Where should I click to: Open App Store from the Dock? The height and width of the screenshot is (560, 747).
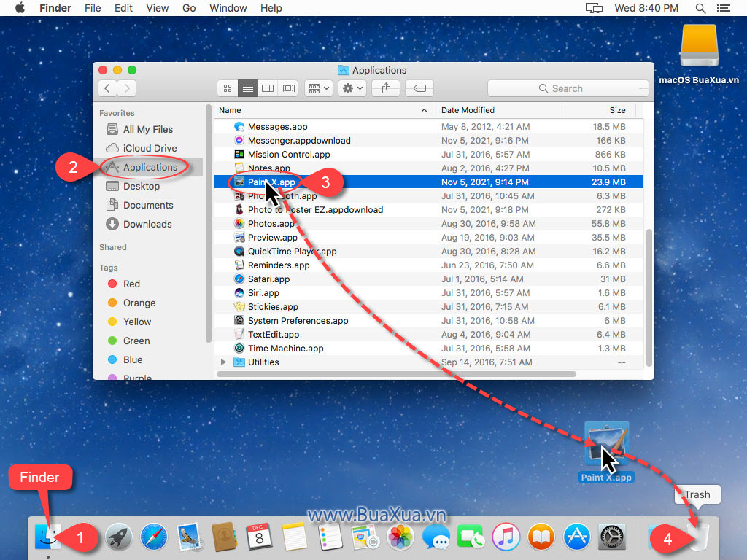576,537
